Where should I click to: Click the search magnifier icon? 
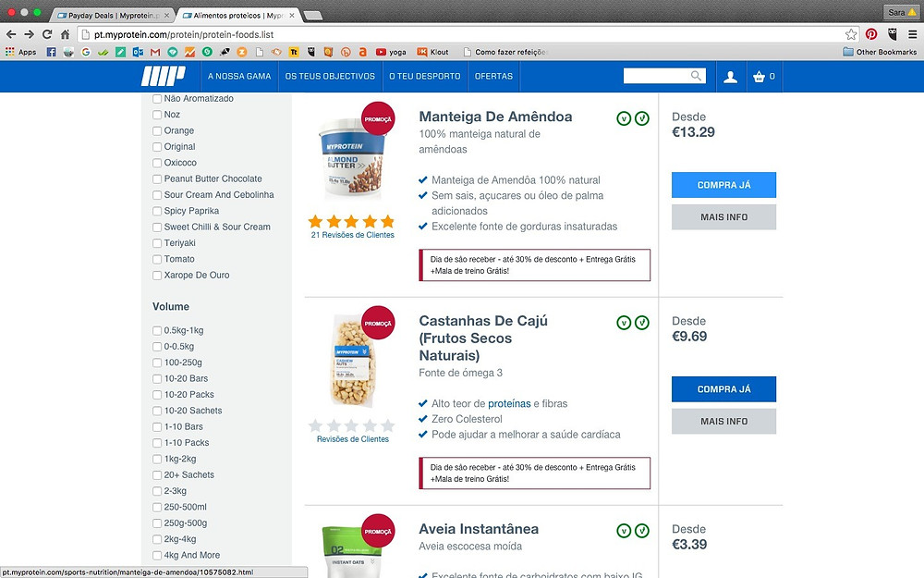tap(696, 76)
